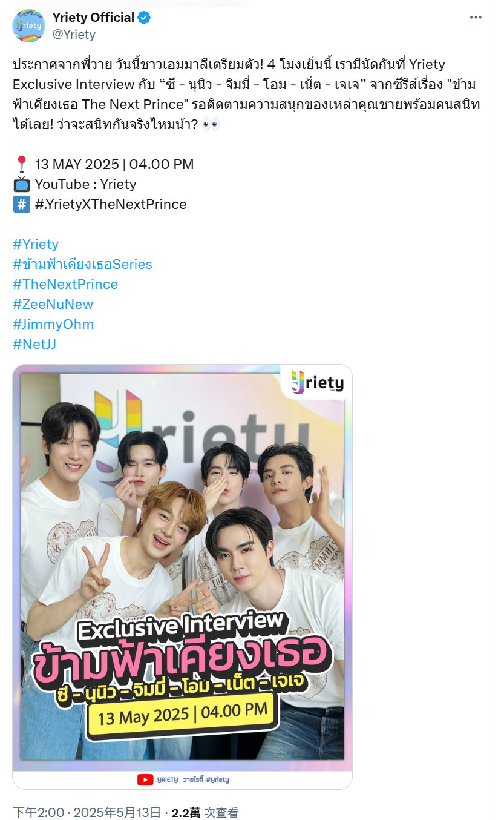The height and width of the screenshot is (820, 504).
Task: Open the #ZeeNuNew hashtag
Action: pos(53,304)
